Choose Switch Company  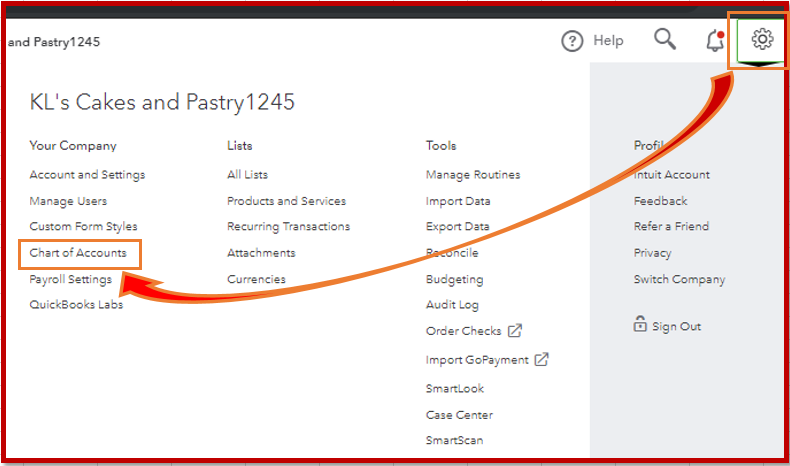click(679, 280)
